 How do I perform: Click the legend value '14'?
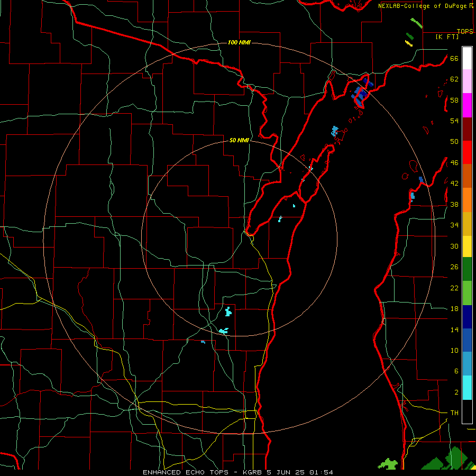[x=454, y=329]
